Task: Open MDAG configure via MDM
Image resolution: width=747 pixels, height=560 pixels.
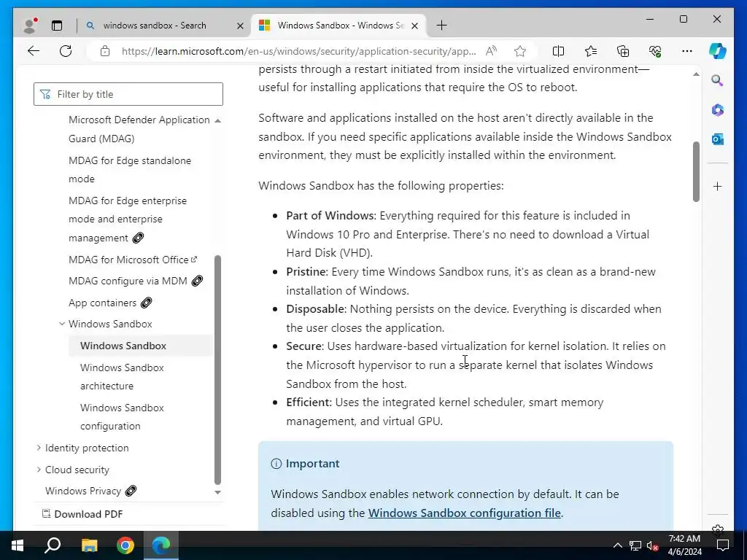Action: (135, 281)
